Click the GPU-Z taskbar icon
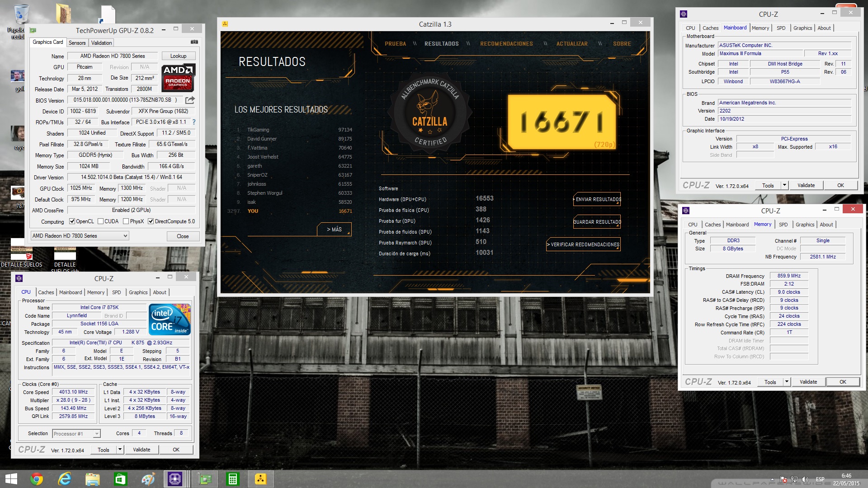The image size is (868, 488). point(205,479)
